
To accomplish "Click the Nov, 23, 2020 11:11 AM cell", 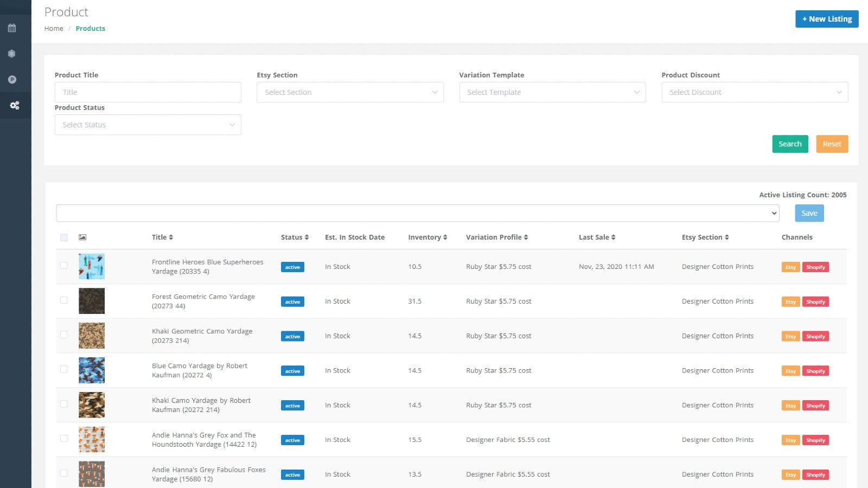I will (x=616, y=267).
